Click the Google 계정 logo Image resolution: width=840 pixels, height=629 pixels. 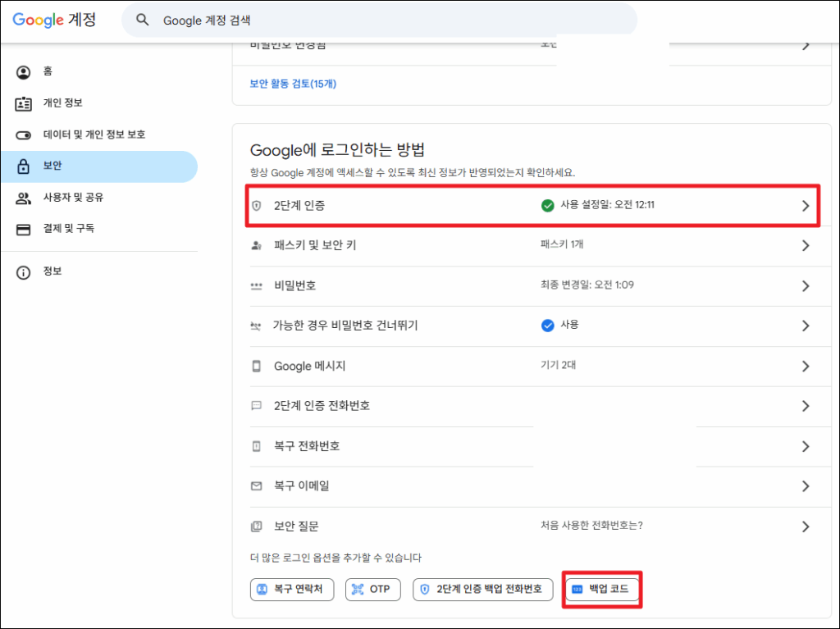pyautogui.click(x=54, y=20)
